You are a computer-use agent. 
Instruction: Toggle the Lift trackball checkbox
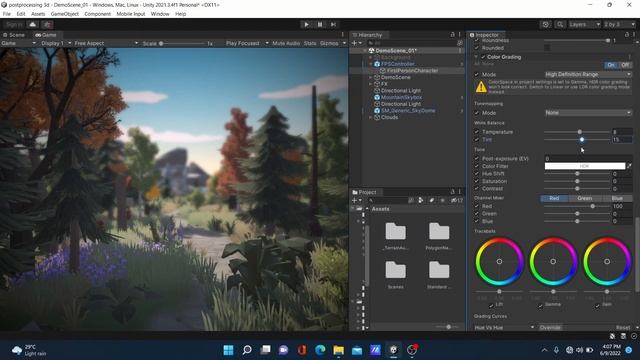pyautogui.click(x=491, y=305)
